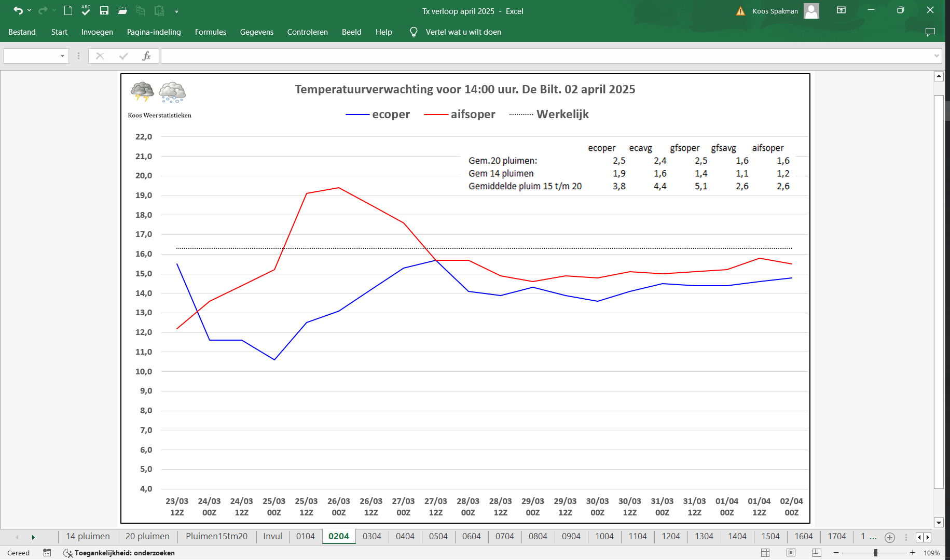
Task: Open a file using the folder icon
Action: pos(122,10)
